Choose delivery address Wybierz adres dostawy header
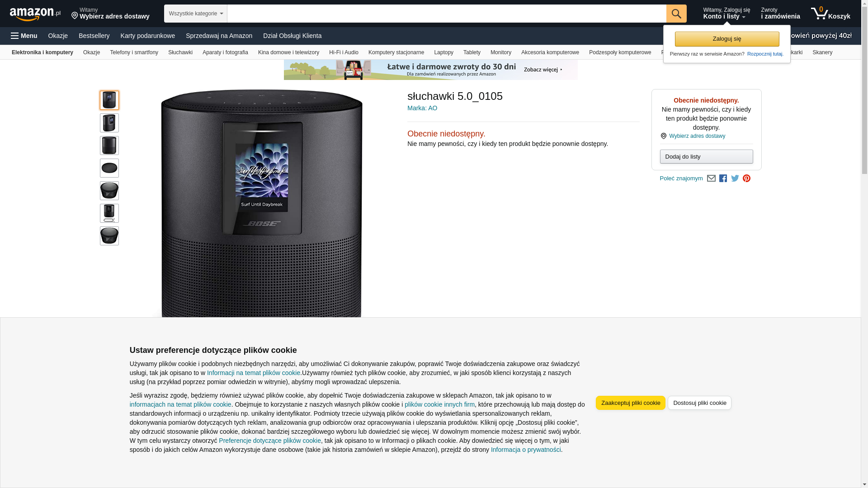868x488 pixels. 110,14
